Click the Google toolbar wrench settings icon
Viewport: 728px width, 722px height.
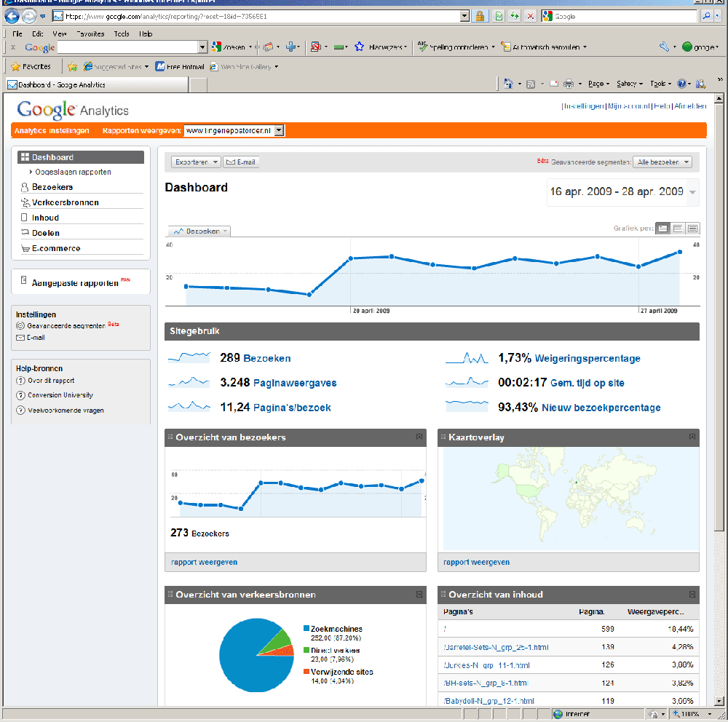(x=665, y=47)
